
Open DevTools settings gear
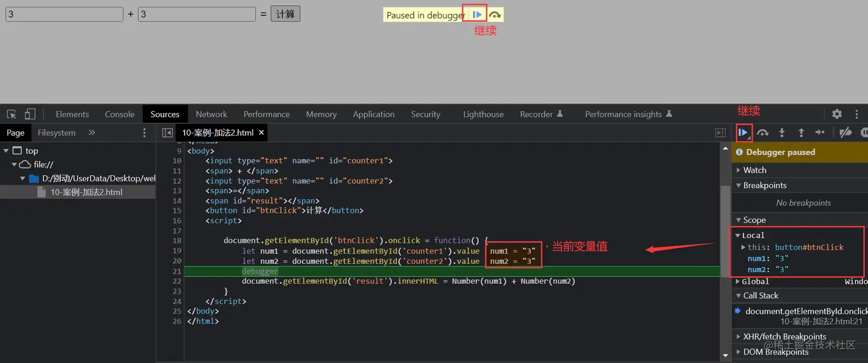[x=837, y=114]
